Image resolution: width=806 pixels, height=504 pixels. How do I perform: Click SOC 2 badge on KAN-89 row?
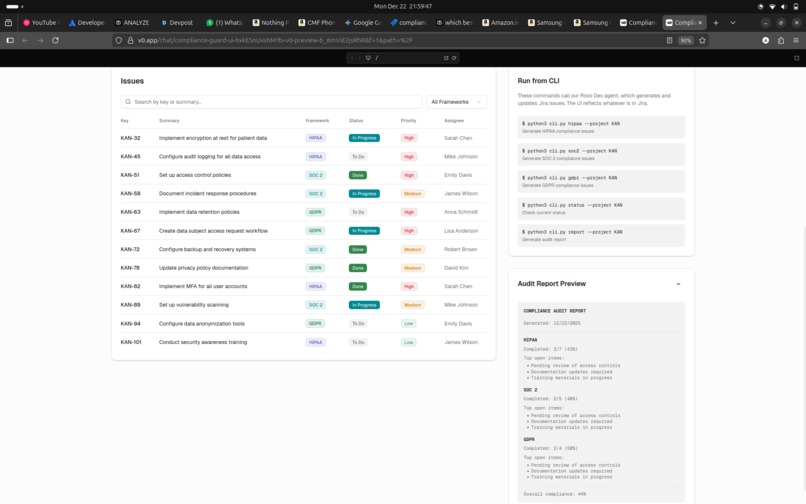315,304
